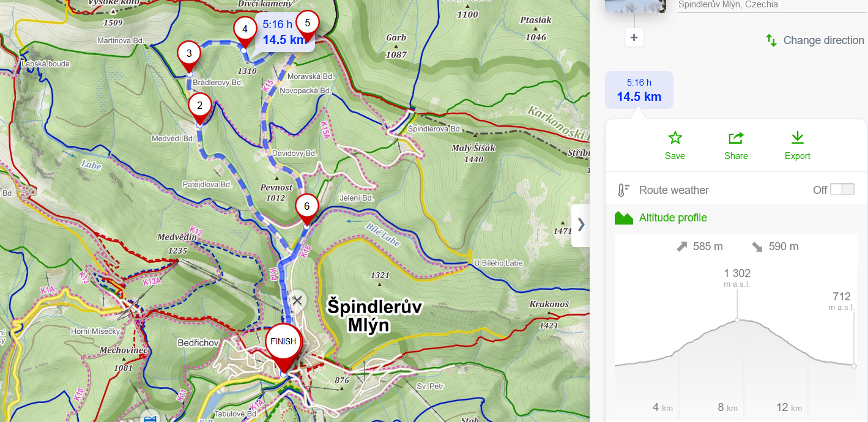Screen dimensions: 868x422
Task: Select waypoint marker 3 on map
Action: 189,54
